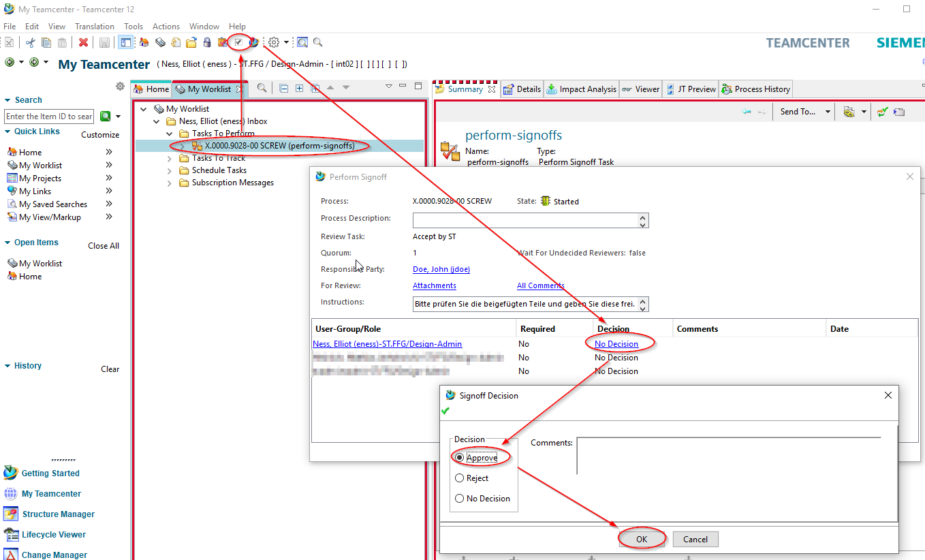Open the Translation menu
The width and height of the screenshot is (925, 560).
pyautogui.click(x=95, y=26)
